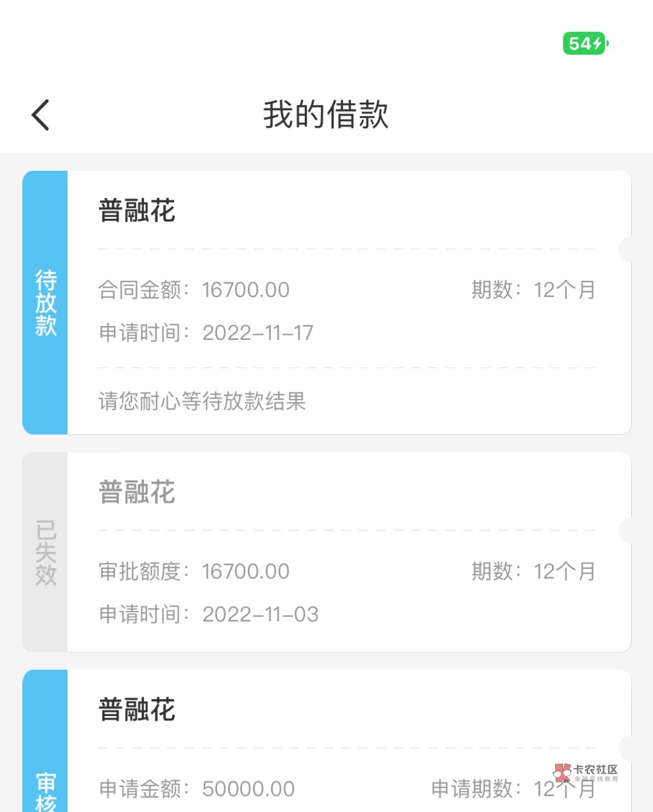Screen dimensions: 653x812
Task: Tap the back arrow icon
Action: (x=41, y=115)
